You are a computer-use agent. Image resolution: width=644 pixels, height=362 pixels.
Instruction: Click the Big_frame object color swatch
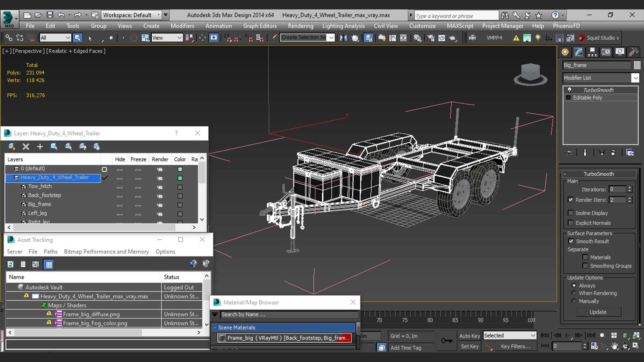click(637, 65)
